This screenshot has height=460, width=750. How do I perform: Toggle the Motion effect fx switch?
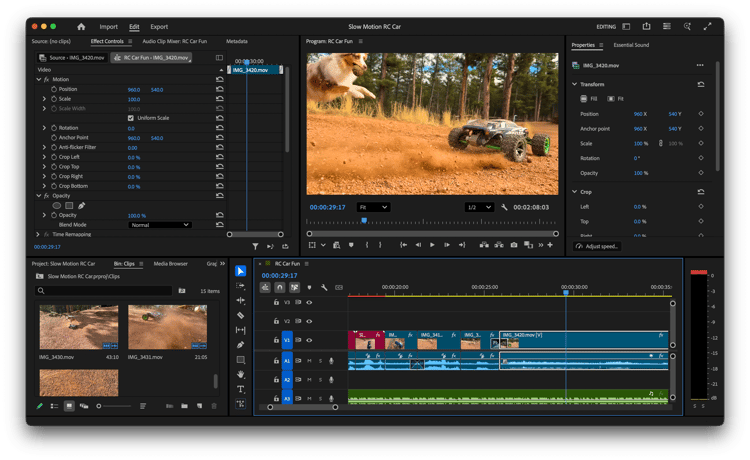[x=46, y=79]
